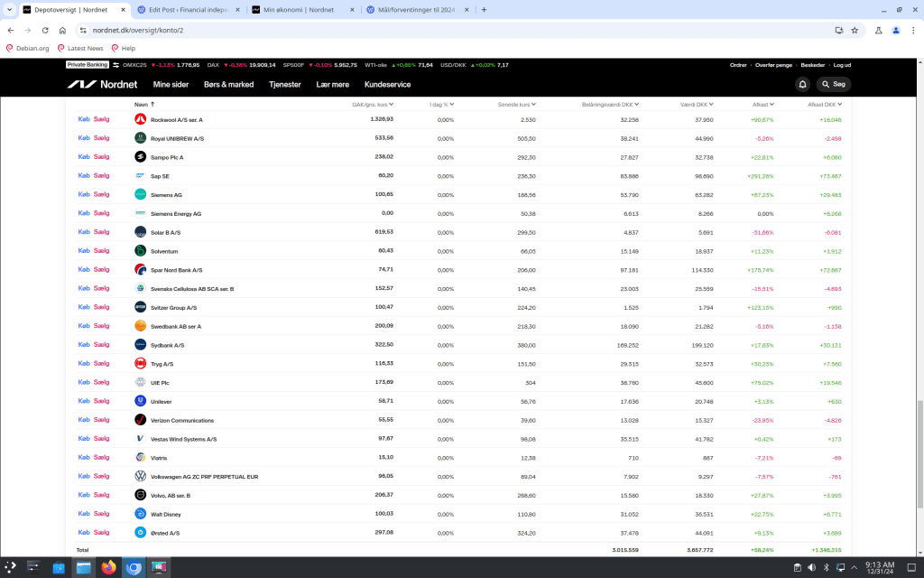The image size is (924, 578).
Task: Sort holdings by Navn column arrow
Action: tap(152, 104)
